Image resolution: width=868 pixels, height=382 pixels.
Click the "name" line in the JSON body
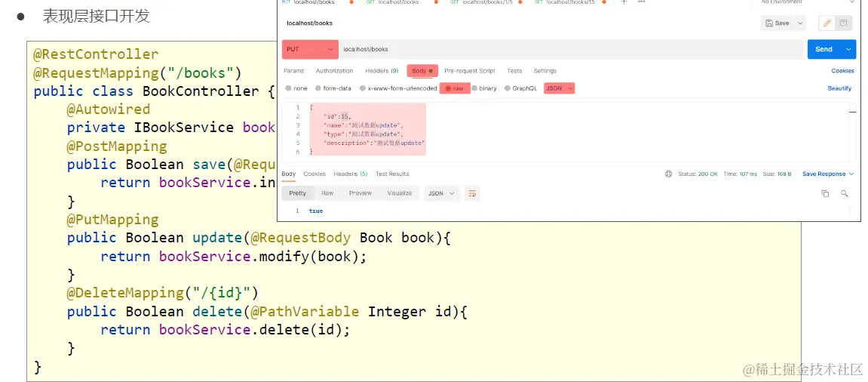point(363,125)
